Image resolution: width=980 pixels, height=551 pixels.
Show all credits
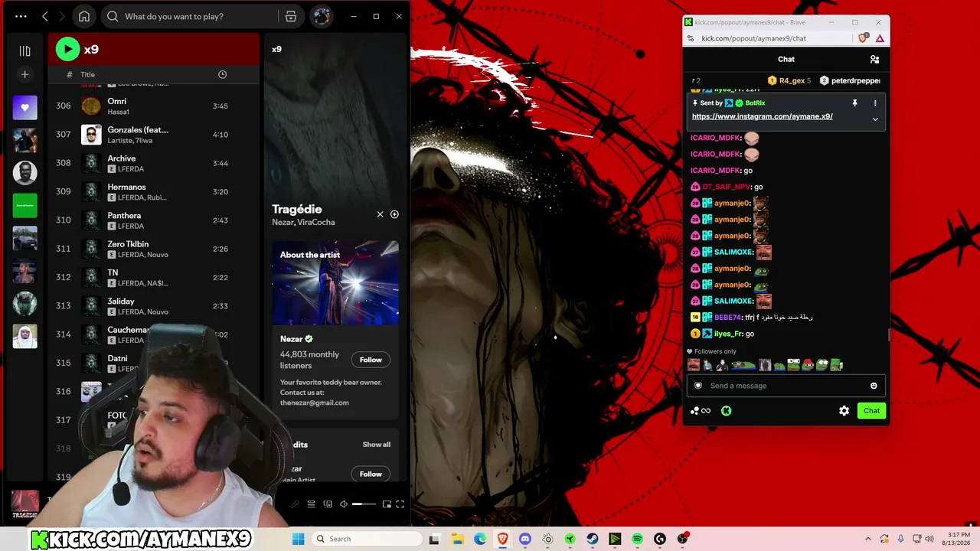[x=376, y=445]
